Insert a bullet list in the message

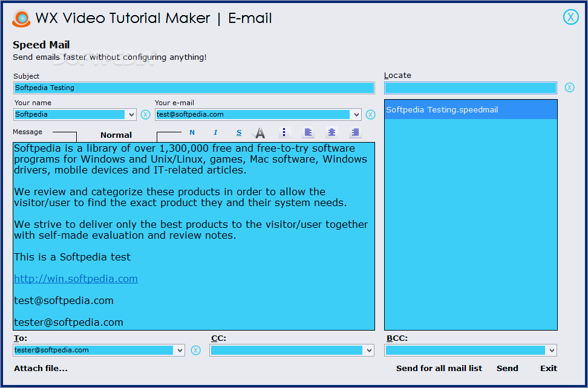(284, 132)
